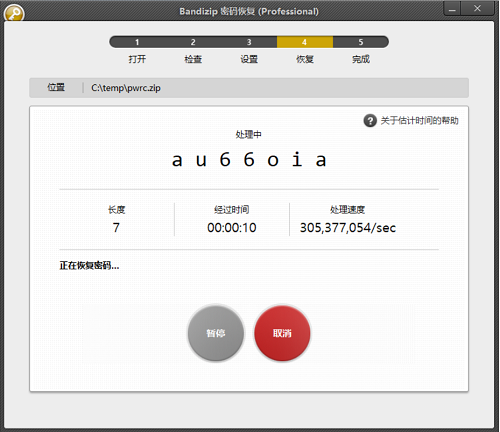This screenshot has height=432, width=500.
Task: Close the Bandizip password recovery window
Action: 477,9
